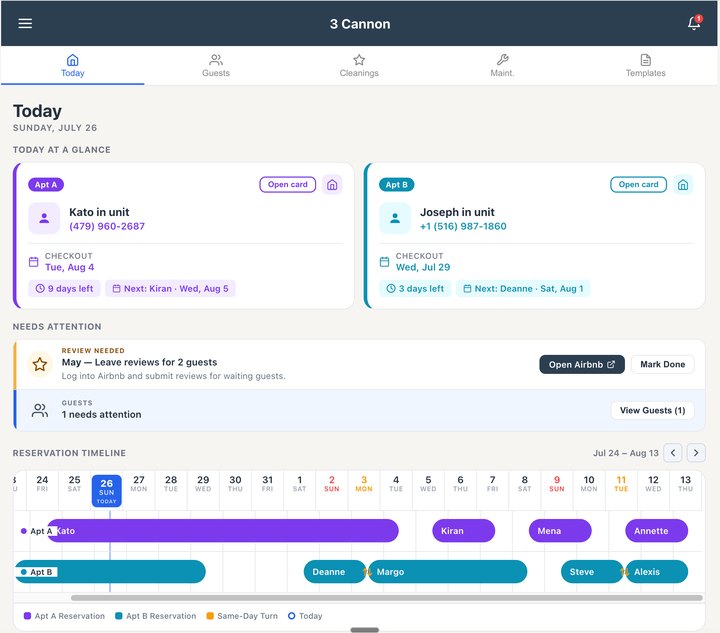Select date 24 FRI in timeline
The width and height of the screenshot is (720, 633).
(42, 484)
